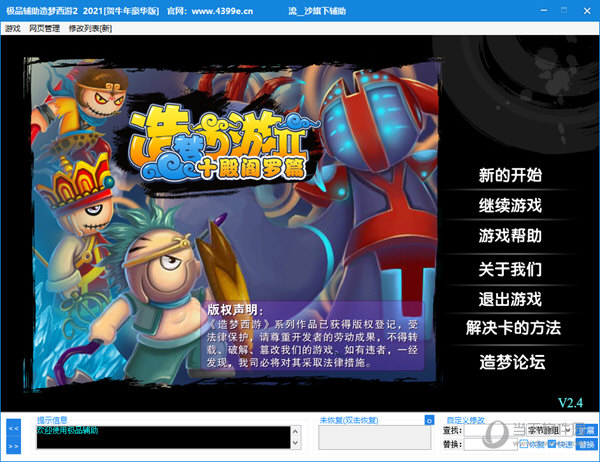This screenshot has width=600, height=462.
Task: Click the 查找 search input field
Action: tap(494, 430)
